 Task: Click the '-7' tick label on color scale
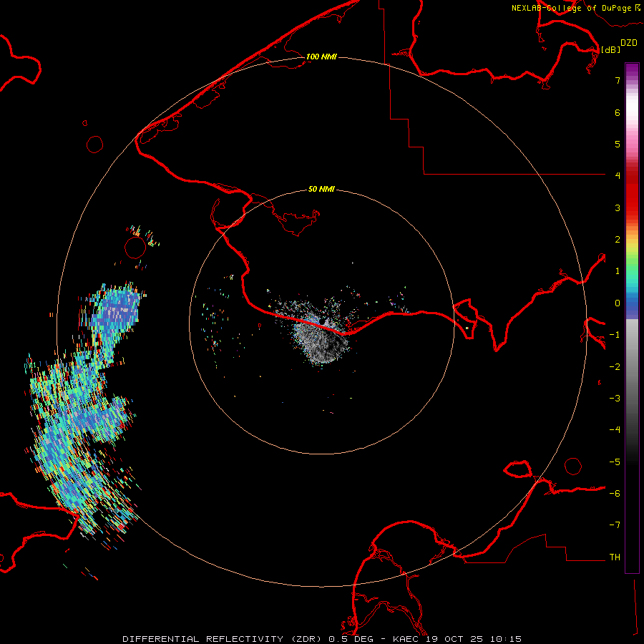[x=615, y=525]
